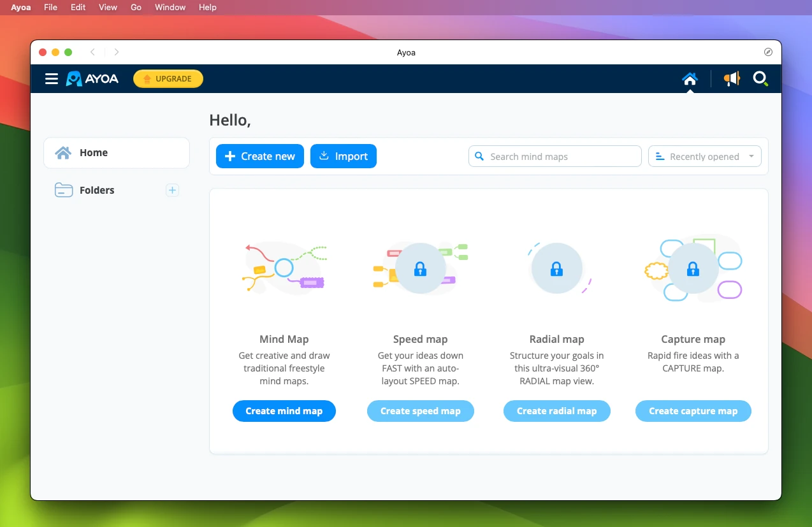Open the Window menu in the menu bar
Screen dimensions: 812x527
(x=170, y=7)
